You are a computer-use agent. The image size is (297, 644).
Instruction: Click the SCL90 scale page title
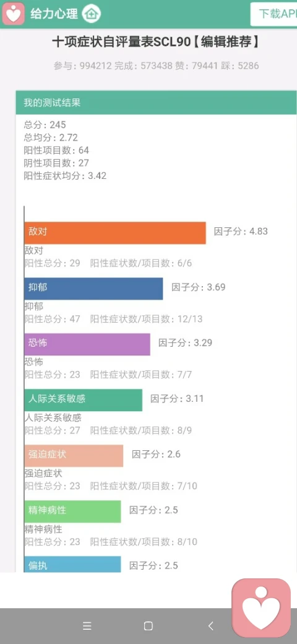155,42
